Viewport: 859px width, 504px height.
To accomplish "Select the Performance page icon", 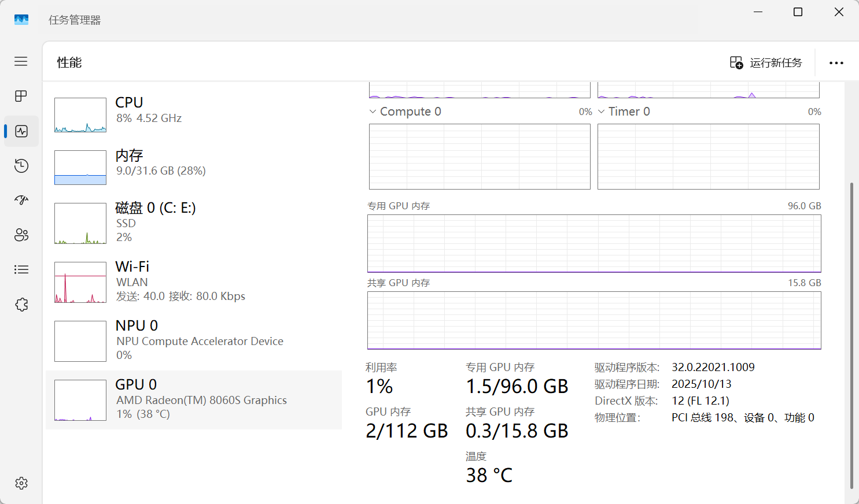I will pos(21,131).
